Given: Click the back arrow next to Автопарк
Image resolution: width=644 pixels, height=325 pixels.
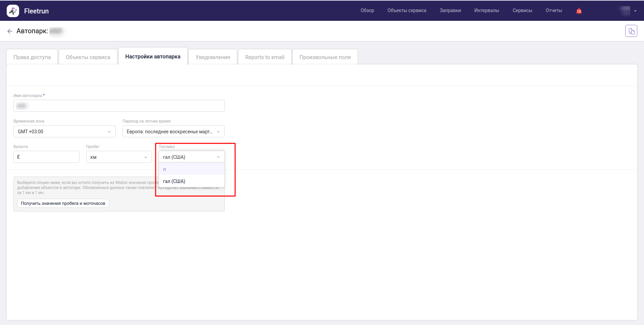Looking at the screenshot, I should tap(10, 31).
